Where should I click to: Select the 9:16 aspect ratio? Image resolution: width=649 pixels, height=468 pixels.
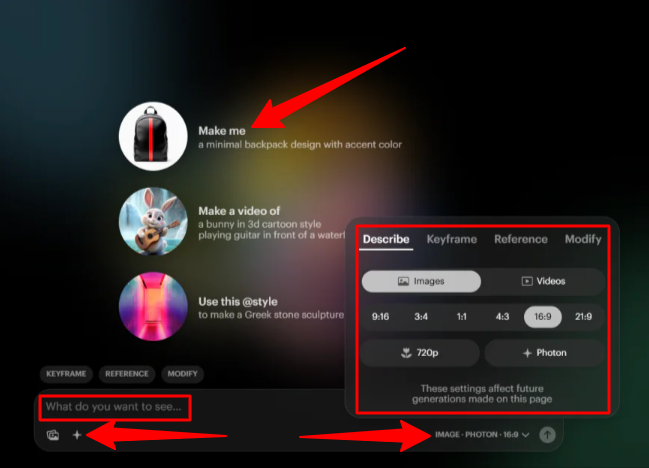click(x=380, y=317)
